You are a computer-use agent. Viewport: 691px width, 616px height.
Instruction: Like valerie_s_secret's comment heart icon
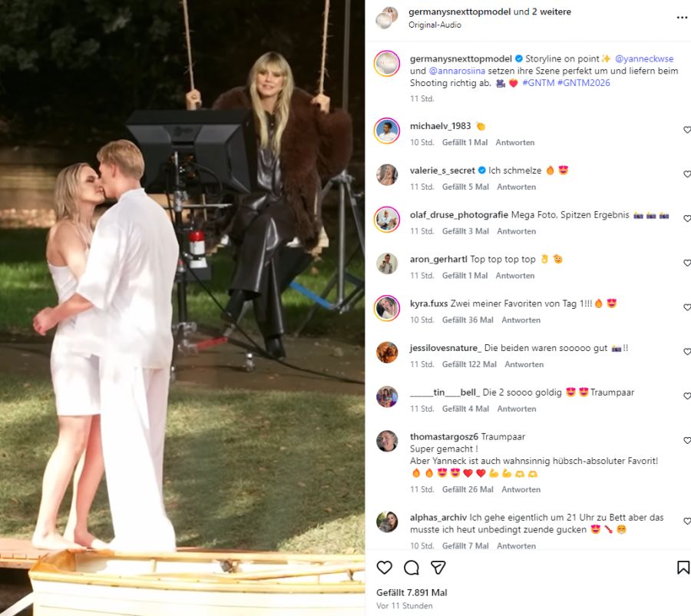pyautogui.click(x=686, y=174)
